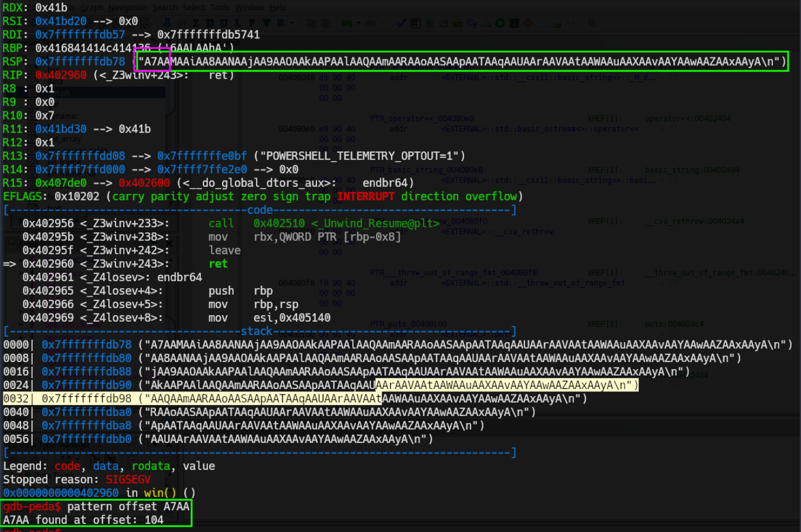Open the Bytes viewer icon
801x532 pixels.
(x=415, y=23)
